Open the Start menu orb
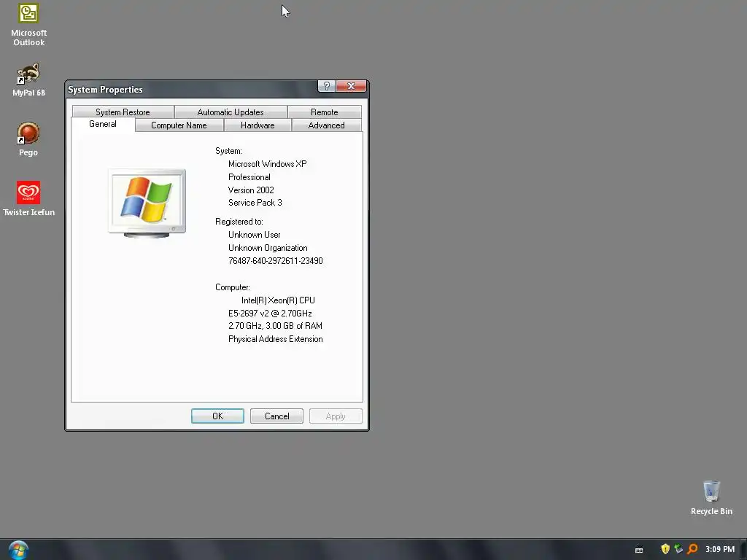 coord(18,550)
